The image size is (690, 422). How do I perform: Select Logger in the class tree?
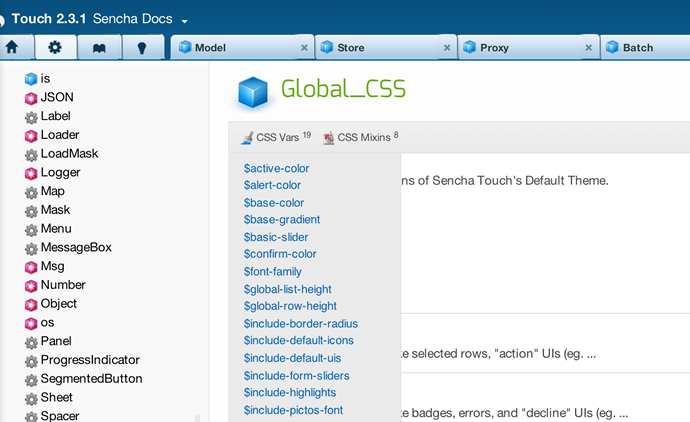click(60, 173)
